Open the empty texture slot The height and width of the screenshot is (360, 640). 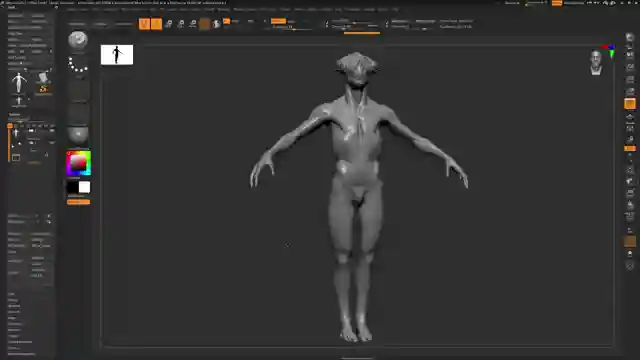tap(78, 114)
